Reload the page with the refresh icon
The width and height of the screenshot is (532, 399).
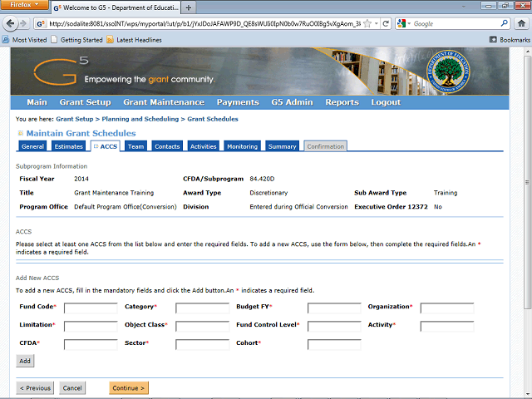386,23
